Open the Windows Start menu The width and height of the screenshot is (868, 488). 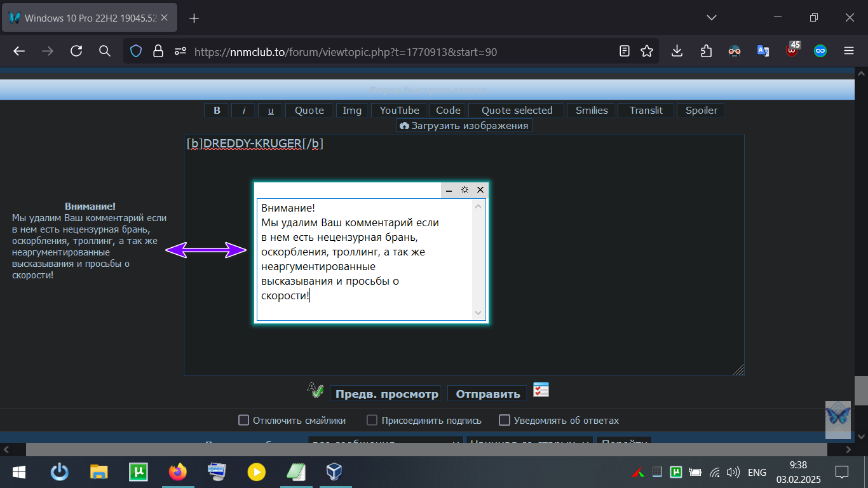18,472
